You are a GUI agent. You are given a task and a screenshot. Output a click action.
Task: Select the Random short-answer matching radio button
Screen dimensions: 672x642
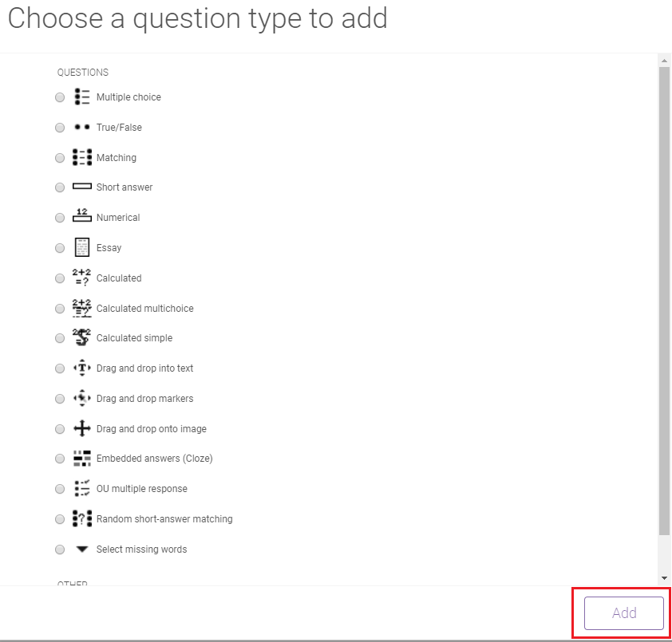click(60, 518)
